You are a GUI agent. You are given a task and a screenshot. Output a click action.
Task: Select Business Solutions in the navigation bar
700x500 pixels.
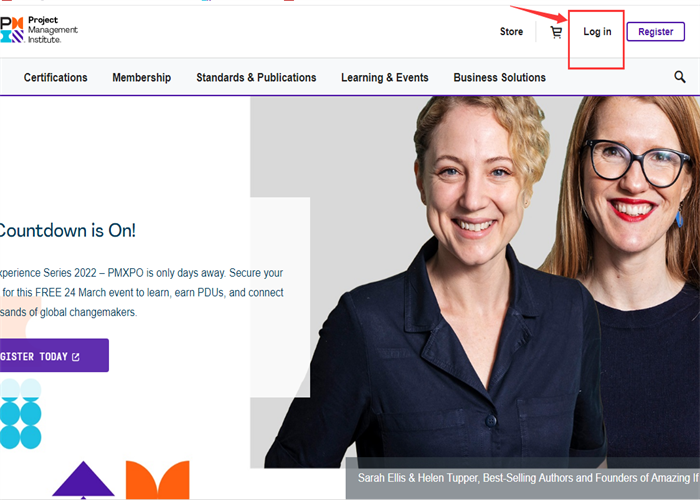[499, 77]
